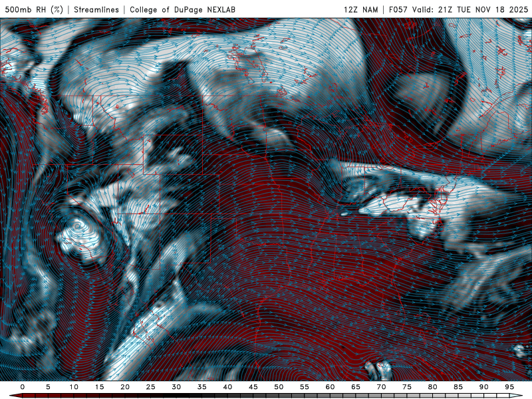Click the 'College of DuPage NEXLAB' text
This screenshot has width=532, height=399.
182,9
